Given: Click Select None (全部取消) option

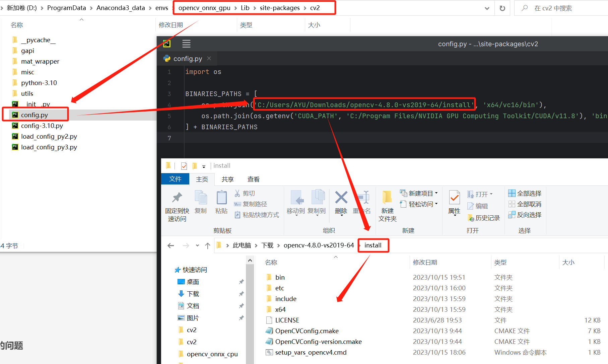Looking at the screenshot, I should pyautogui.click(x=525, y=204).
